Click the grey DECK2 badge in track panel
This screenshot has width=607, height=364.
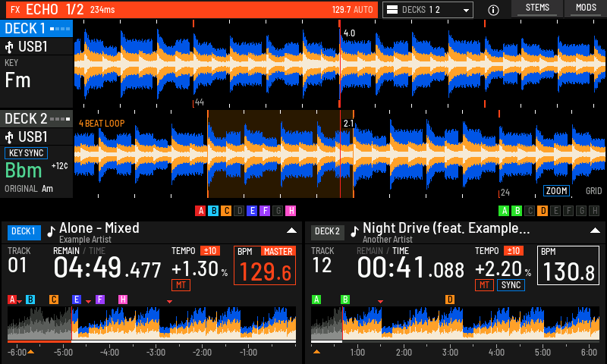click(x=327, y=232)
